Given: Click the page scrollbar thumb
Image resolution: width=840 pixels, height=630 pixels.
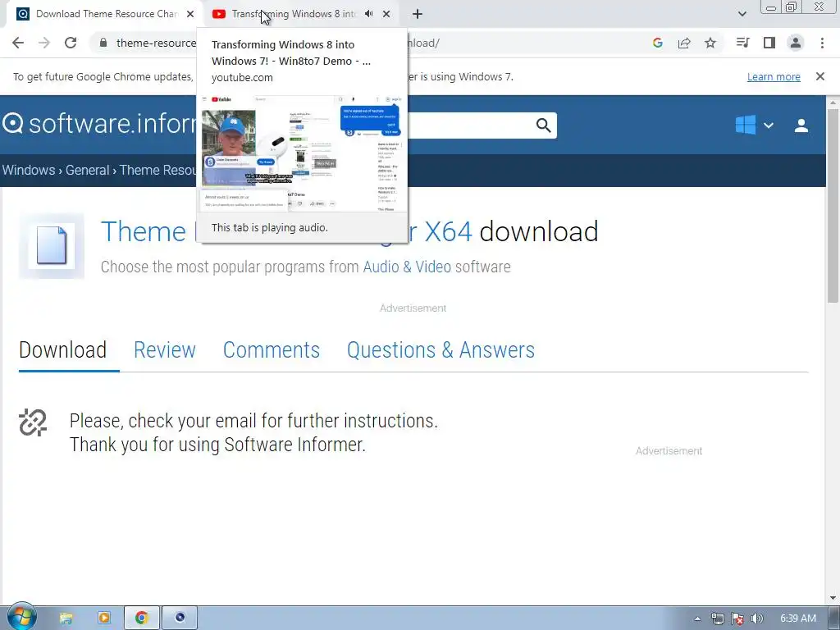Looking at the screenshot, I should click(833, 206).
